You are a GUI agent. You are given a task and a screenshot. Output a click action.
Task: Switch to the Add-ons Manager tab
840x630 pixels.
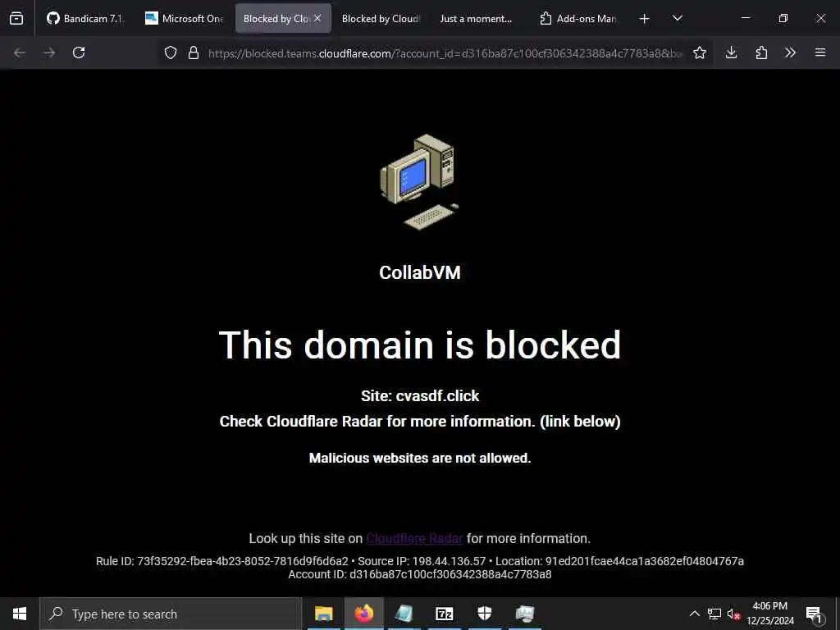coord(578,18)
